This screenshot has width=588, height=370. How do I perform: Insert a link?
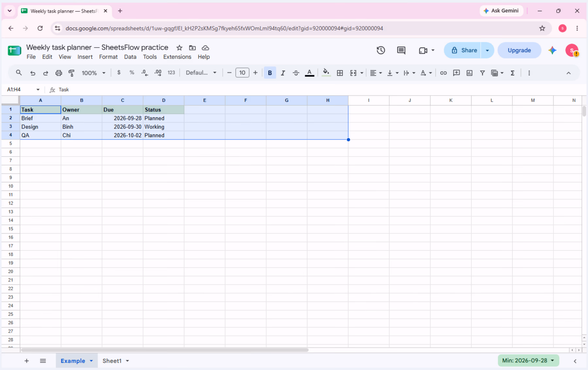pos(443,73)
